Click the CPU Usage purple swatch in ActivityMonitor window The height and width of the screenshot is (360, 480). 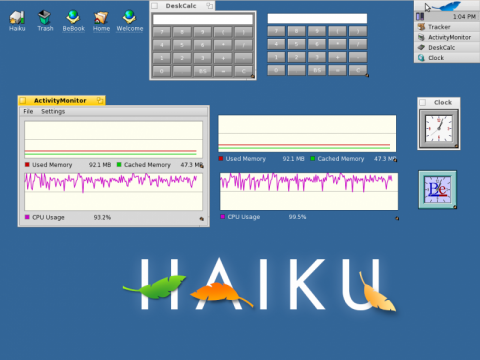27,217
